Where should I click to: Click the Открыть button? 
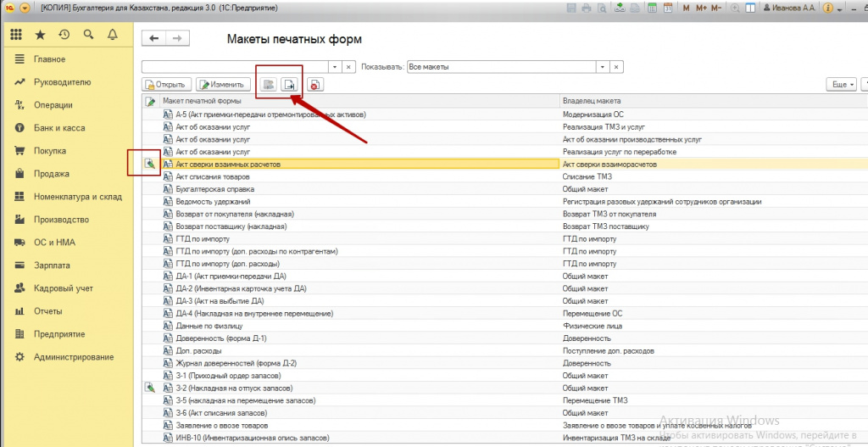point(167,85)
